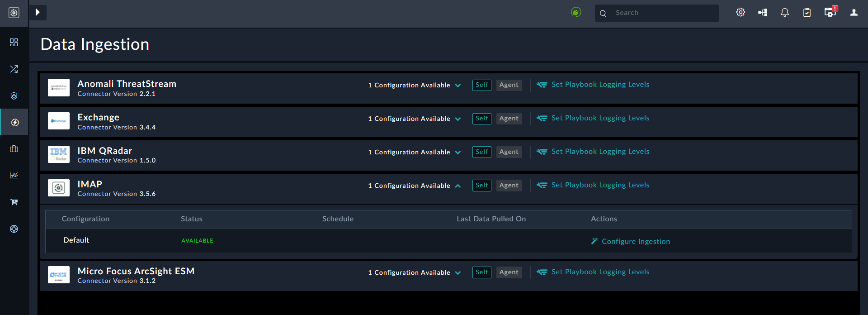Select Self for Anomali ThreatStream
The image size is (868, 315).
(x=482, y=85)
